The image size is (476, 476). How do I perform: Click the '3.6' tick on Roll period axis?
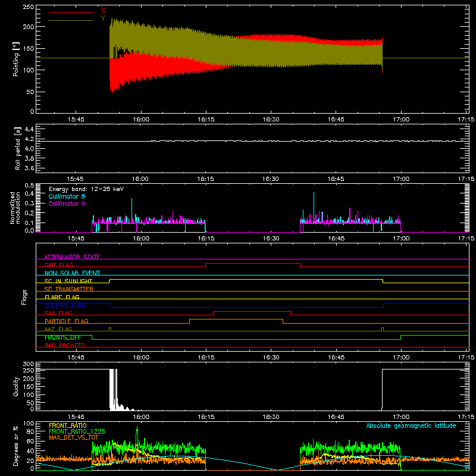click(x=29, y=168)
